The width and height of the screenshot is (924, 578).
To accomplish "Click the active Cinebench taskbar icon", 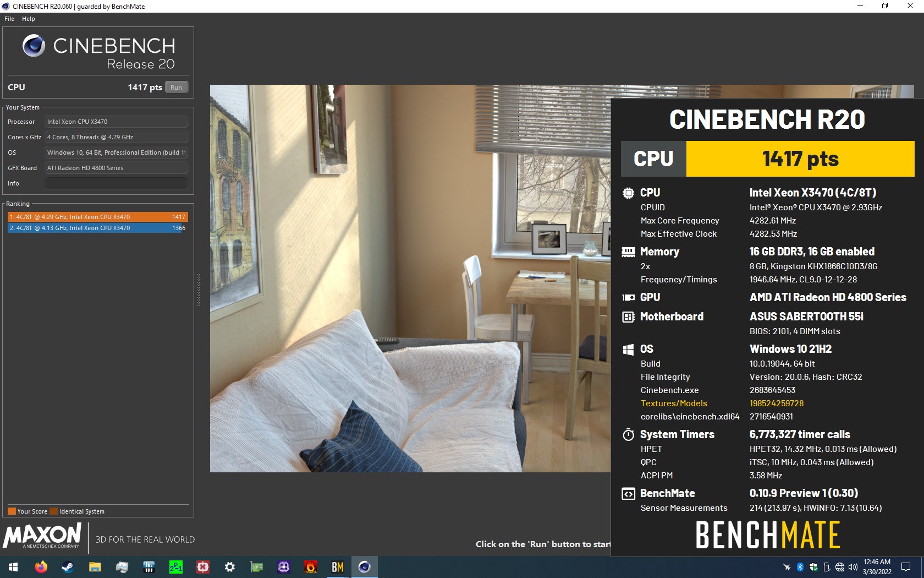I will pyautogui.click(x=364, y=567).
